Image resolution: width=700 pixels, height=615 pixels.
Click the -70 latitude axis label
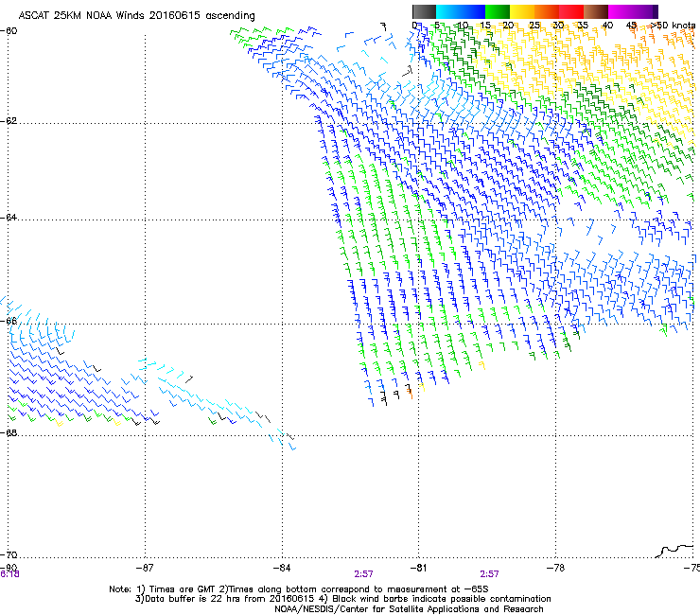[x=9, y=555]
